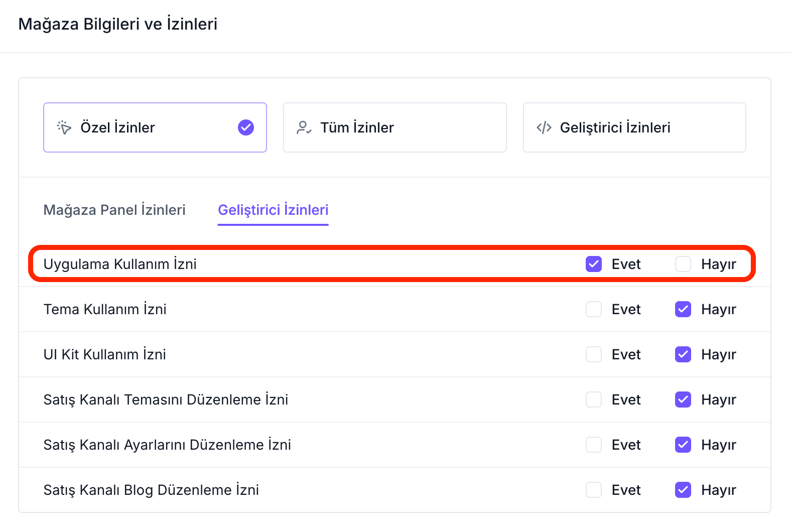Viewport: 791px width, 532px height.
Task: Click the purple checkmark badge on Özel İzinler
Action: tap(245, 127)
